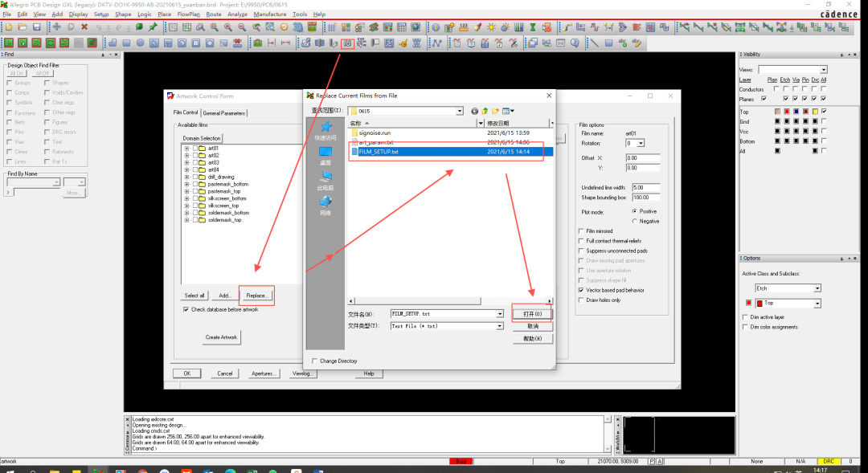
Task: Open the look-in folder 0615 dropdown
Action: 460,111
